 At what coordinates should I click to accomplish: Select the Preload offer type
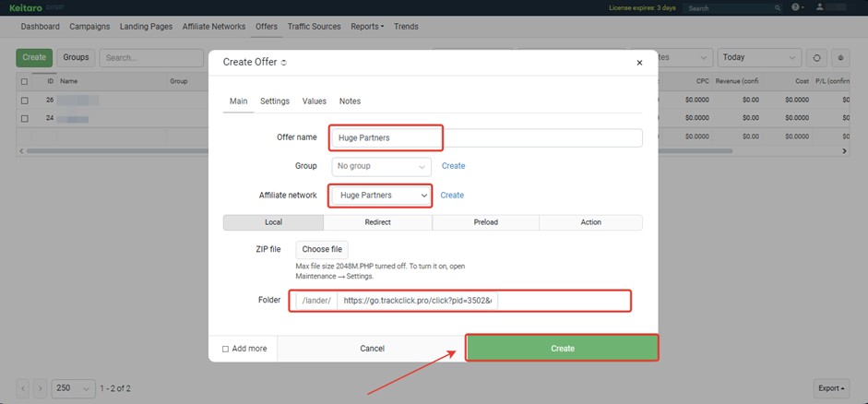[x=486, y=222]
